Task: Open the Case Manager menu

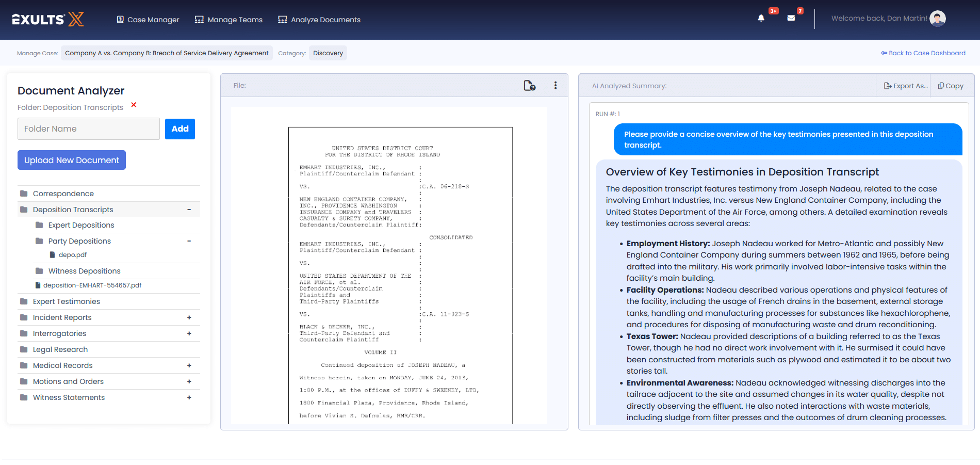Action: coord(148,20)
